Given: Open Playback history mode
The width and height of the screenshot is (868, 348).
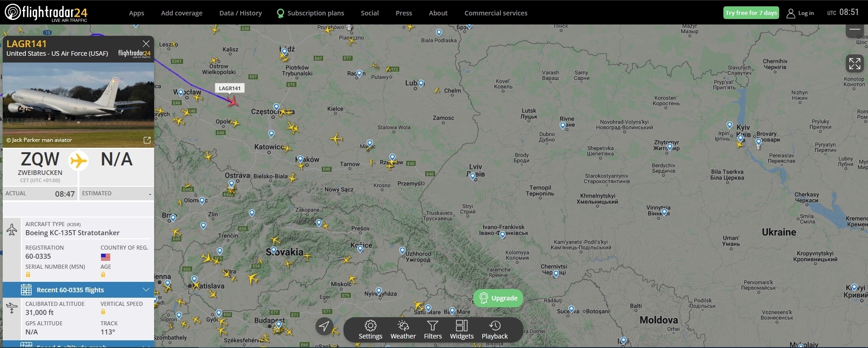Looking at the screenshot, I should pos(495,330).
